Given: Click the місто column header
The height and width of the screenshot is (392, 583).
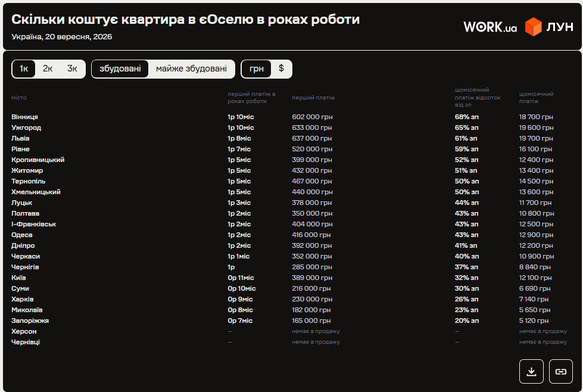Looking at the screenshot, I should (19, 98).
